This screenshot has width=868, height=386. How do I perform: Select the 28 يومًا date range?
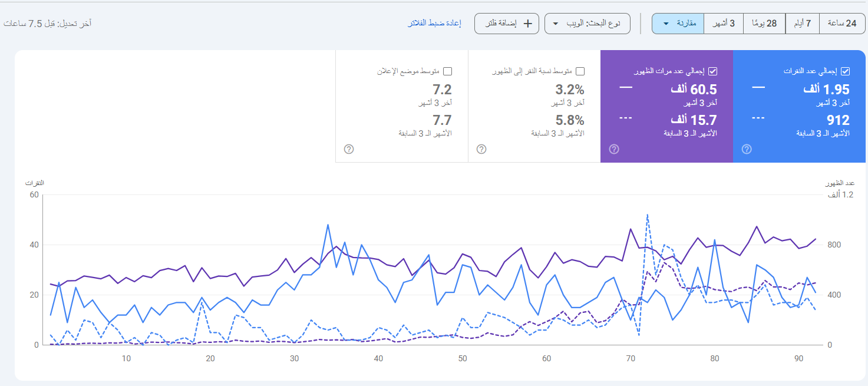tap(764, 23)
